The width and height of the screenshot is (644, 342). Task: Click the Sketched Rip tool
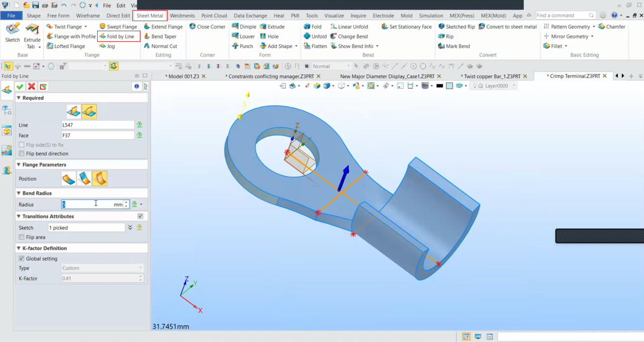click(x=456, y=27)
